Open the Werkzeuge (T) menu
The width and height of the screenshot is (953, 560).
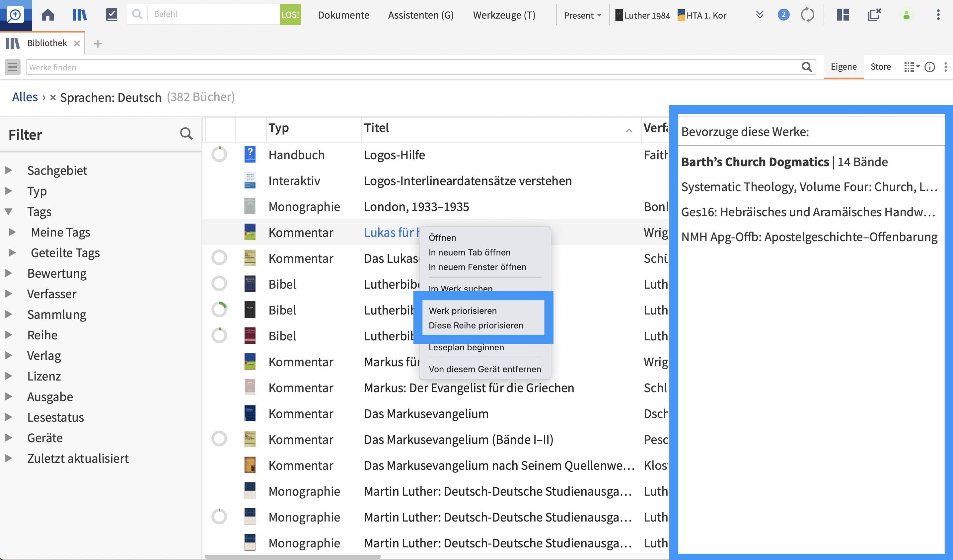pyautogui.click(x=504, y=15)
